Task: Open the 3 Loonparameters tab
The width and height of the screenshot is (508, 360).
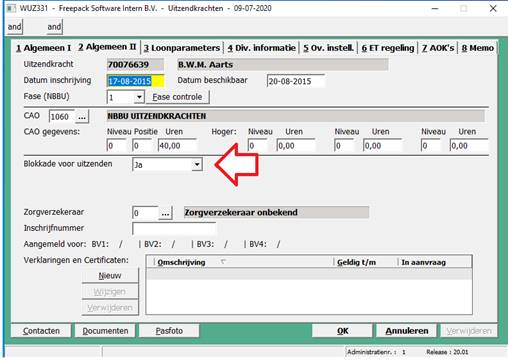Action: (x=182, y=48)
